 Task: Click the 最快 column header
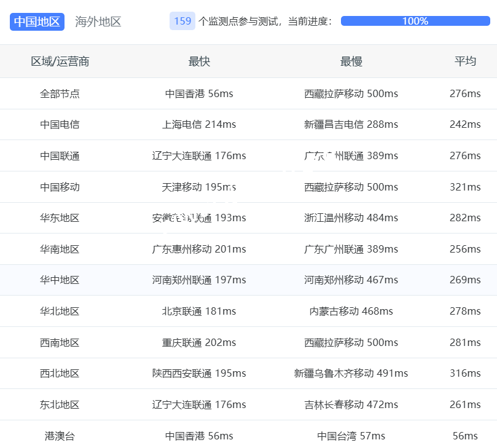pyautogui.click(x=199, y=61)
